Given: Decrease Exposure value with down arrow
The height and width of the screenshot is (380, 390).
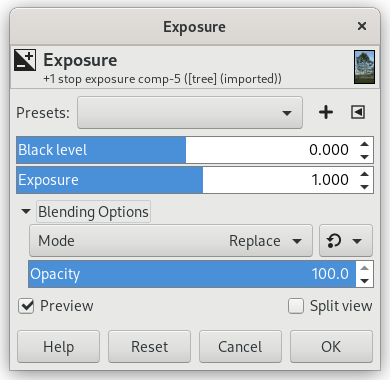Looking at the screenshot, I should (x=365, y=187).
